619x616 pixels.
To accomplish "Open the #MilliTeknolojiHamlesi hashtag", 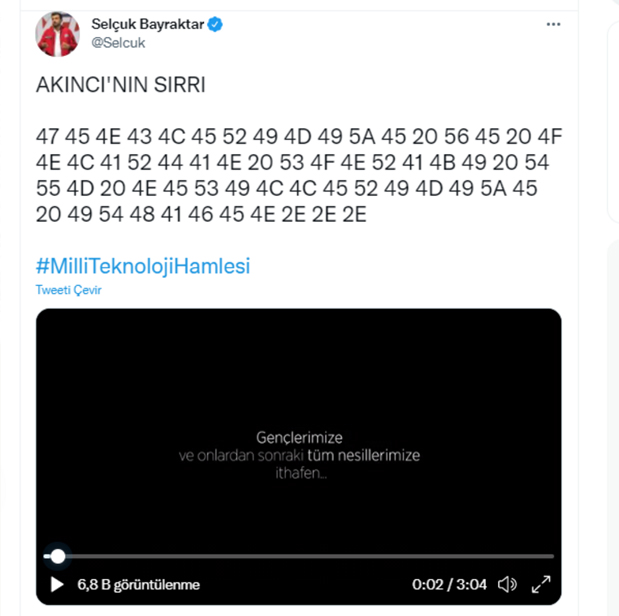I will [142, 266].
